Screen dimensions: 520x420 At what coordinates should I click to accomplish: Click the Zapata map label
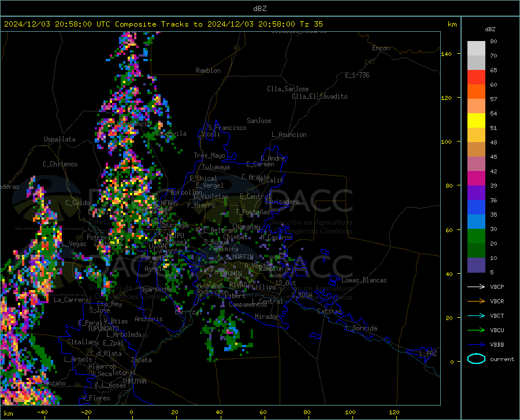tap(142, 360)
